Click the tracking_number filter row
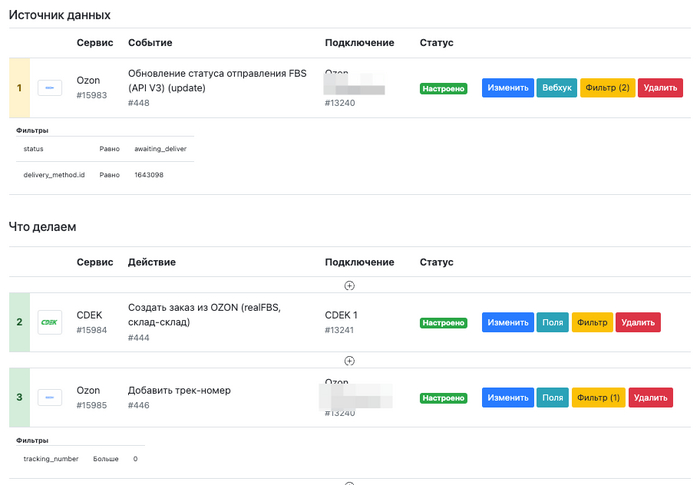Viewport: 700px width, 485px height. click(80, 459)
